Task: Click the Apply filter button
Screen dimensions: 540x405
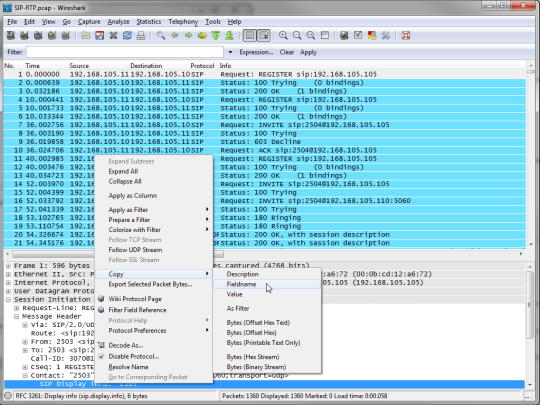Action: [308, 52]
